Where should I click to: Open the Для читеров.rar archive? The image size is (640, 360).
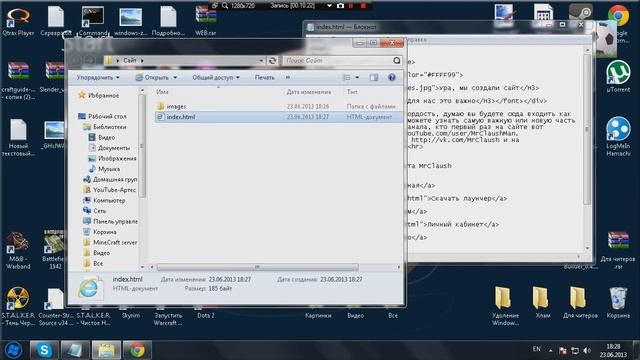pyautogui.click(x=618, y=251)
